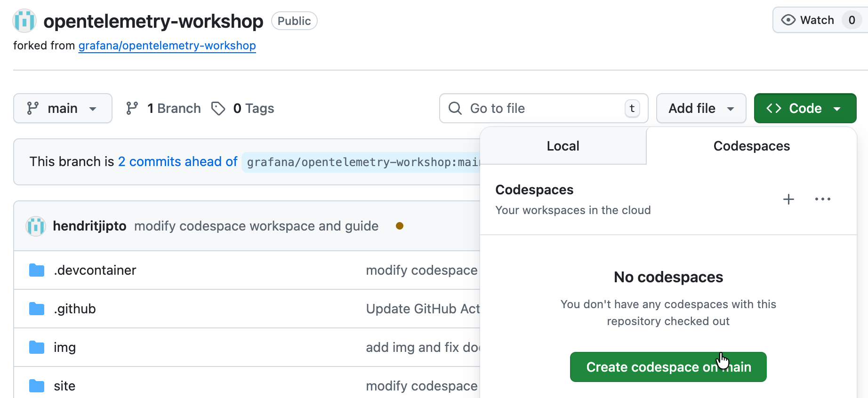Click the .devcontainer row commit message
This screenshot has height=398, width=868.
(422, 271)
